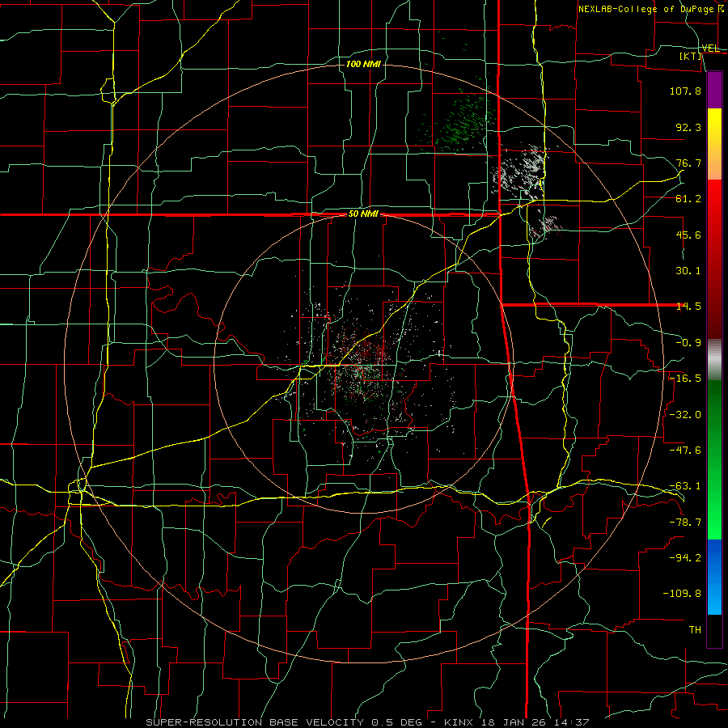Select the -0.9 velocity scale value
Screen dimensions: 728x728
688,343
